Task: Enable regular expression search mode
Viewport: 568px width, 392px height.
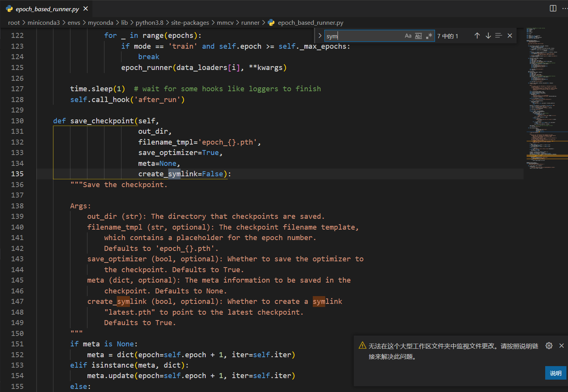Action: pos(429,36)
